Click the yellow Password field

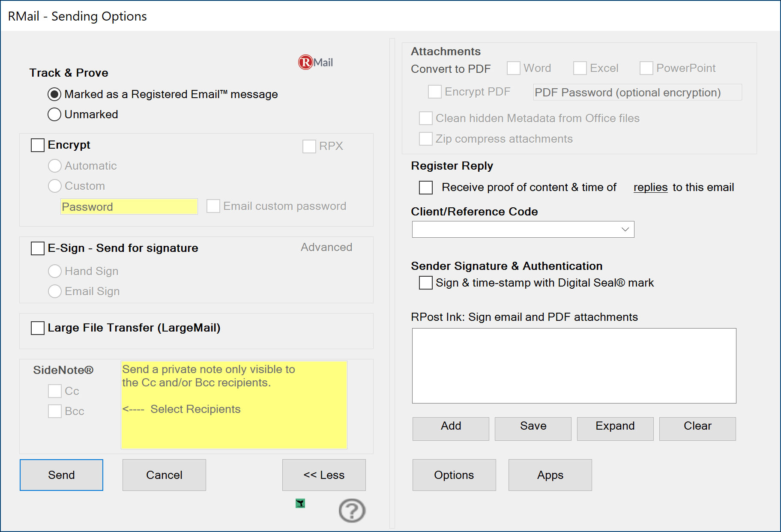point(129,206)
